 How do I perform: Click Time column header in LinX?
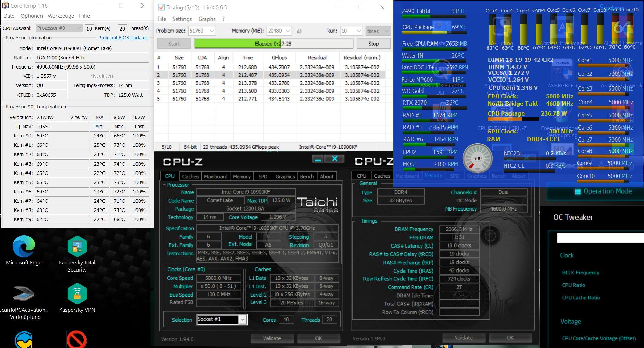[248, 58]
